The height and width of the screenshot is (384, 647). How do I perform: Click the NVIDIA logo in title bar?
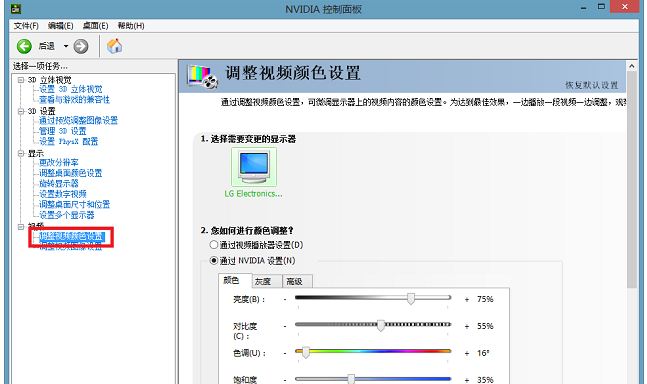(x=16, y=8)
